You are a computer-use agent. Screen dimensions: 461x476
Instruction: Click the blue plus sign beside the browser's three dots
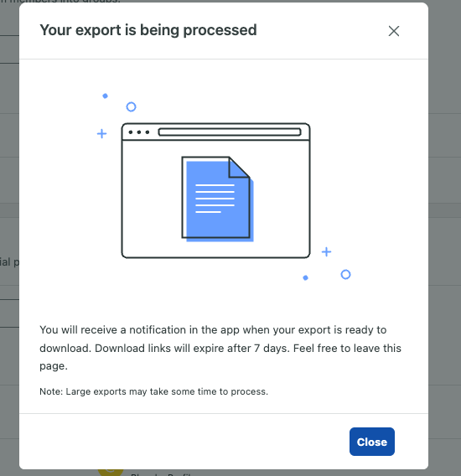[101, 133]
